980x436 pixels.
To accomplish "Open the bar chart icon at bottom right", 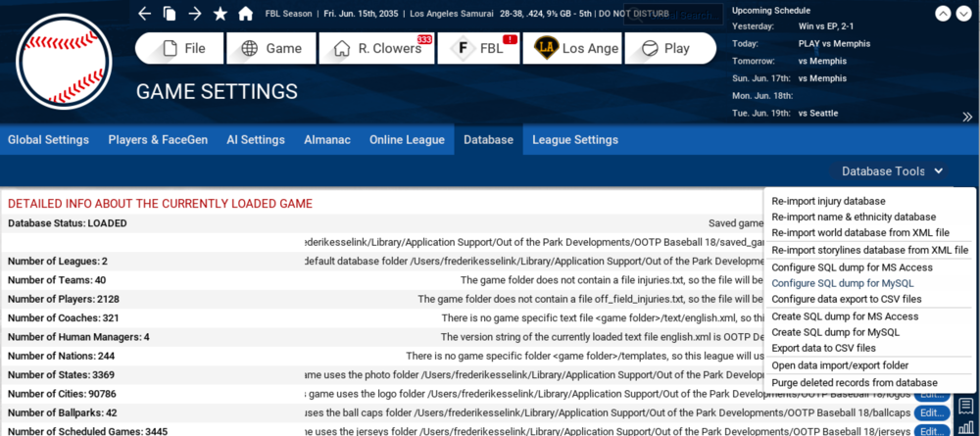I will tap(966, 428).
